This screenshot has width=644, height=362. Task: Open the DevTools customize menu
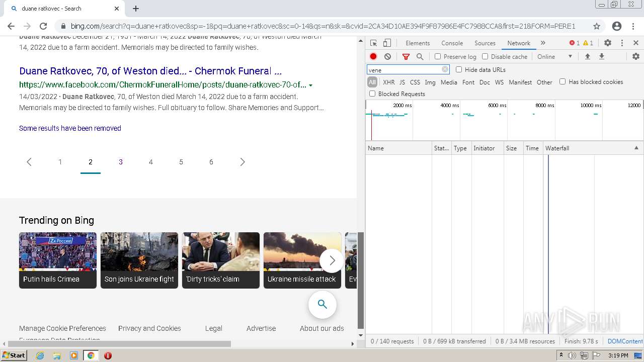pyautogui.click(x=622, y=43)
